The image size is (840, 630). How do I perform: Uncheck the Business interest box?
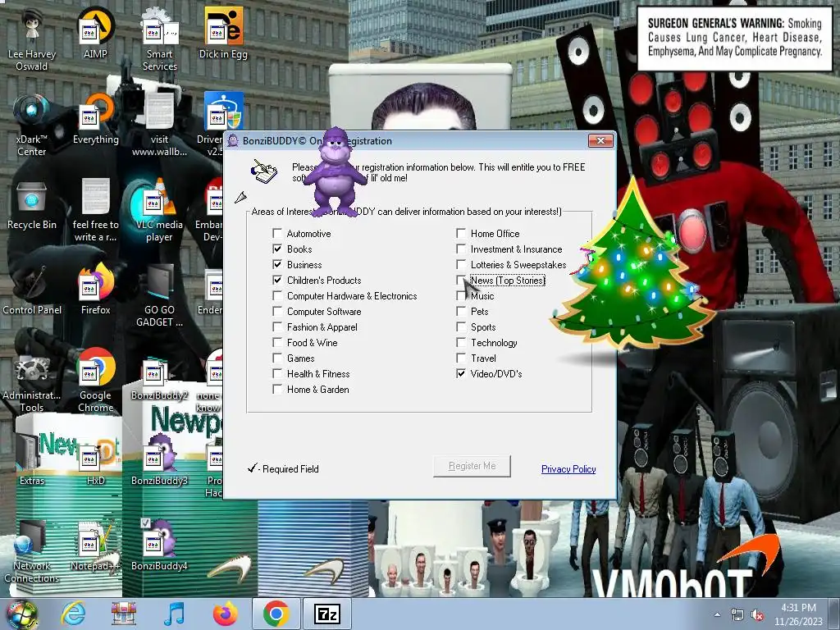(277, 264)
